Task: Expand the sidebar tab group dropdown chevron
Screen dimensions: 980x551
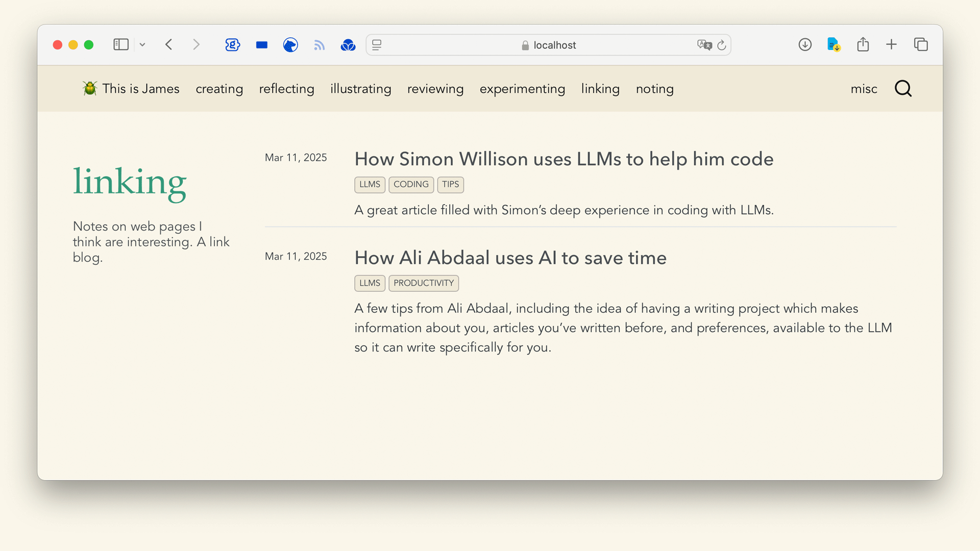Action: pyautogui.click(x=142, y=45)
